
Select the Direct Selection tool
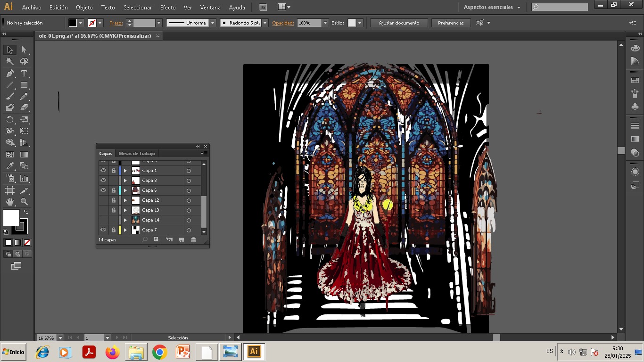click(24, 50)
